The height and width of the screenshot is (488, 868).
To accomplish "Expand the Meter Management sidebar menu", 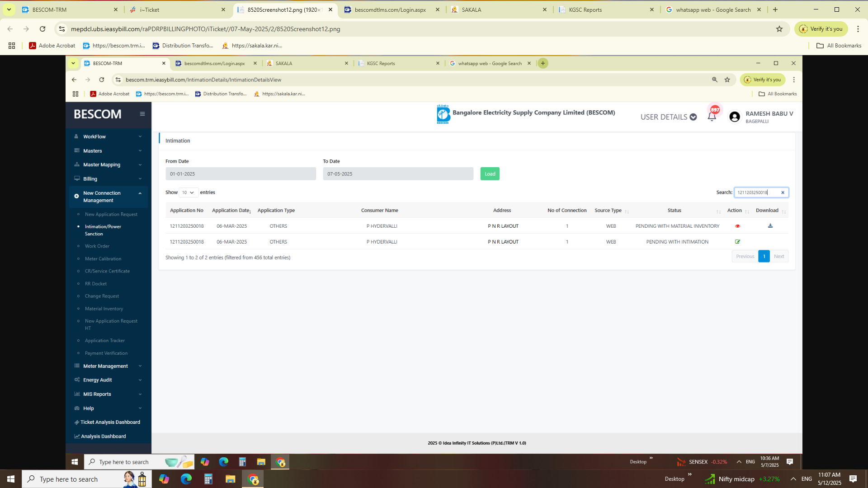I will coord(108,366).
